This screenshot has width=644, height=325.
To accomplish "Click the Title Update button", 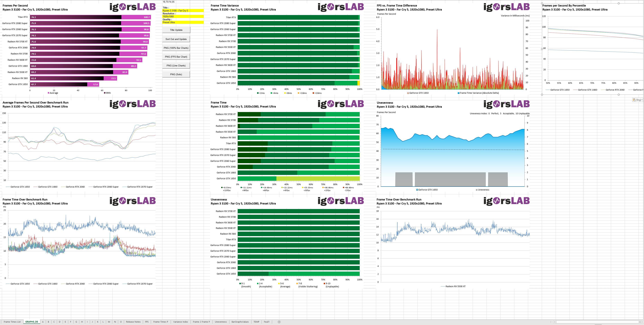I will (x=176, y=30).
